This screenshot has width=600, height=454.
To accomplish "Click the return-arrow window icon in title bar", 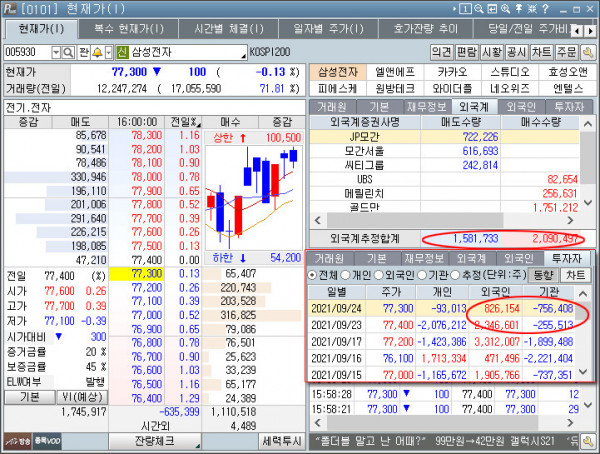I will click(492, 9).
